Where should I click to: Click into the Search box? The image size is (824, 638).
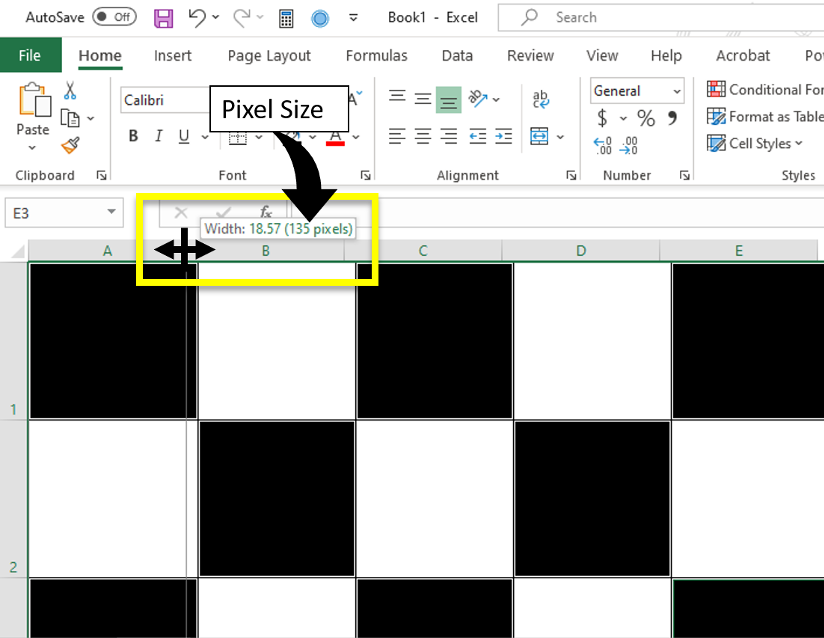point(661,17)
